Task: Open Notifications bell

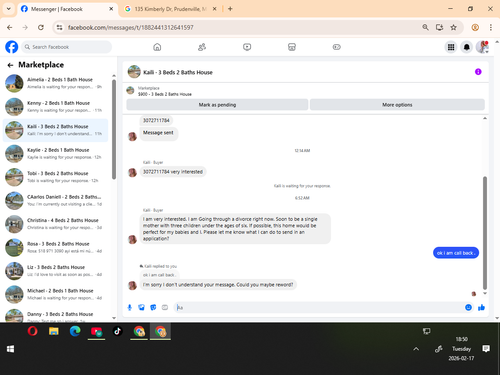Action: [467, 47]
